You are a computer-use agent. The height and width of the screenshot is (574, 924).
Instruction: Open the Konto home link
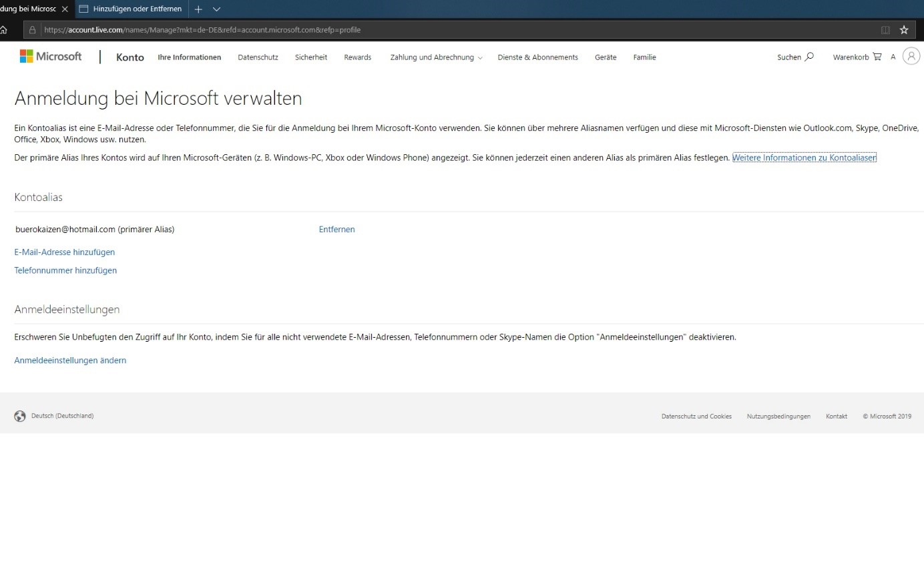coord(130,57)
